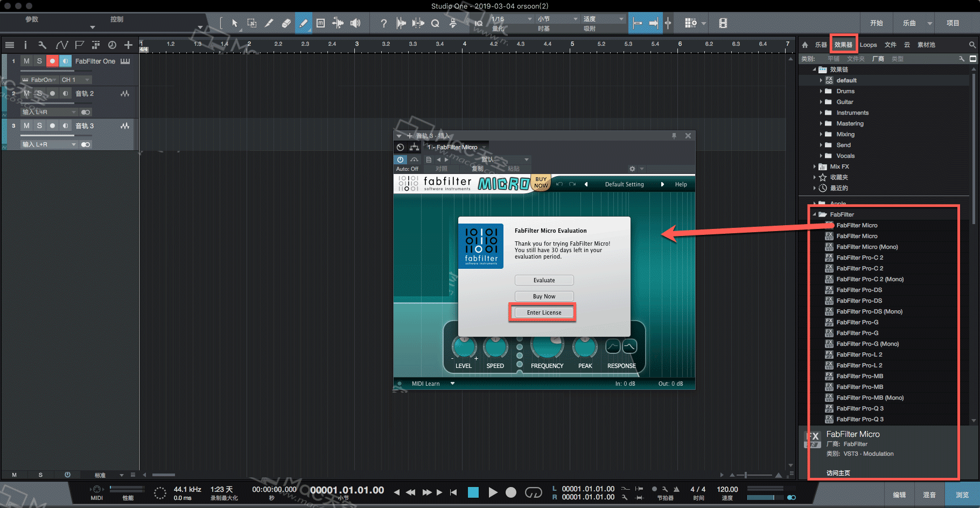Viewport: 980px width, 508px height.
Task: Open the Help menu in FabFilter Micro
Action: 681,184
